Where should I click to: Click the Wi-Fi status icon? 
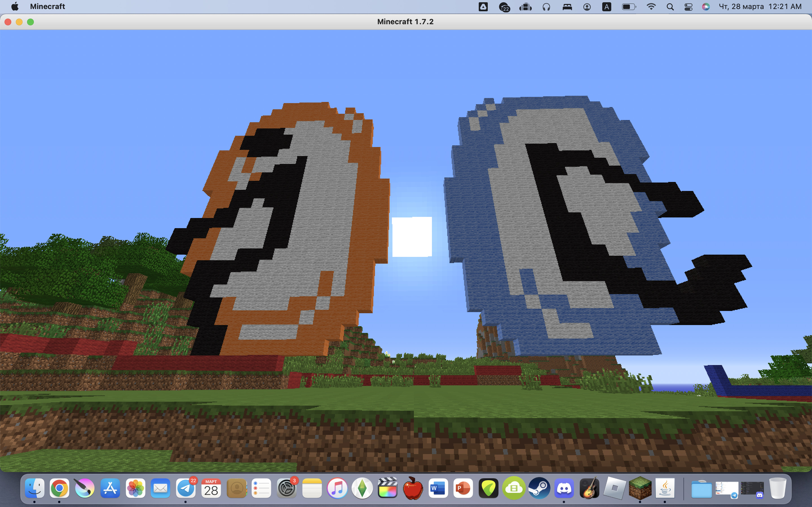pyautogui.click(x=651, y=7)
